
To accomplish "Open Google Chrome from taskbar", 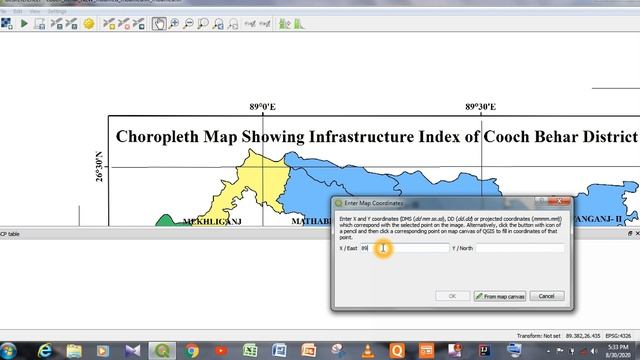I will pyautogui.click(x=191, y=351).
